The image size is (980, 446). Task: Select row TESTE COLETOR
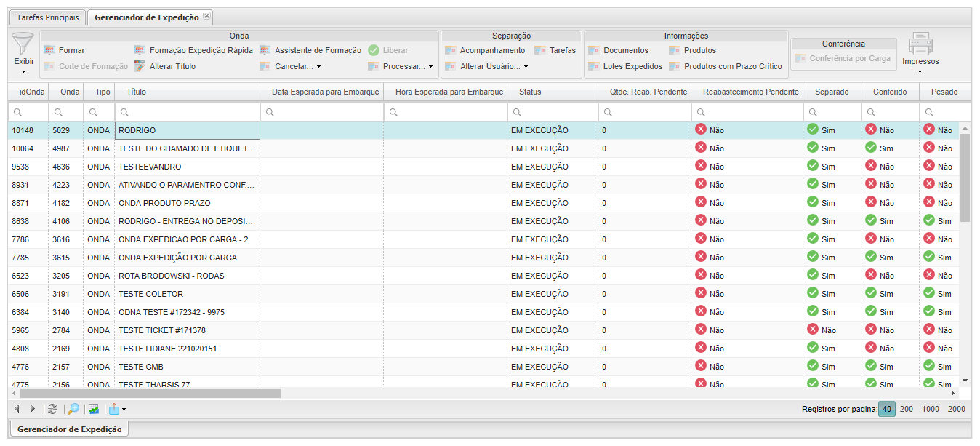[x=483, y=294]
